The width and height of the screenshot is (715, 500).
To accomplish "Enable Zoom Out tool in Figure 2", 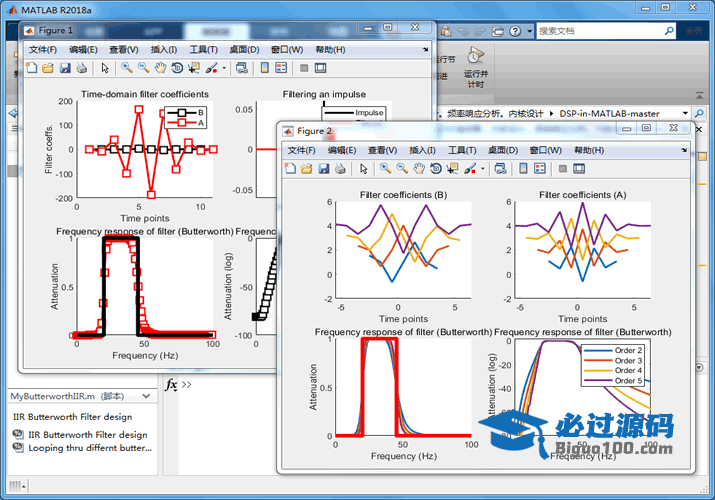I will 402,169.
